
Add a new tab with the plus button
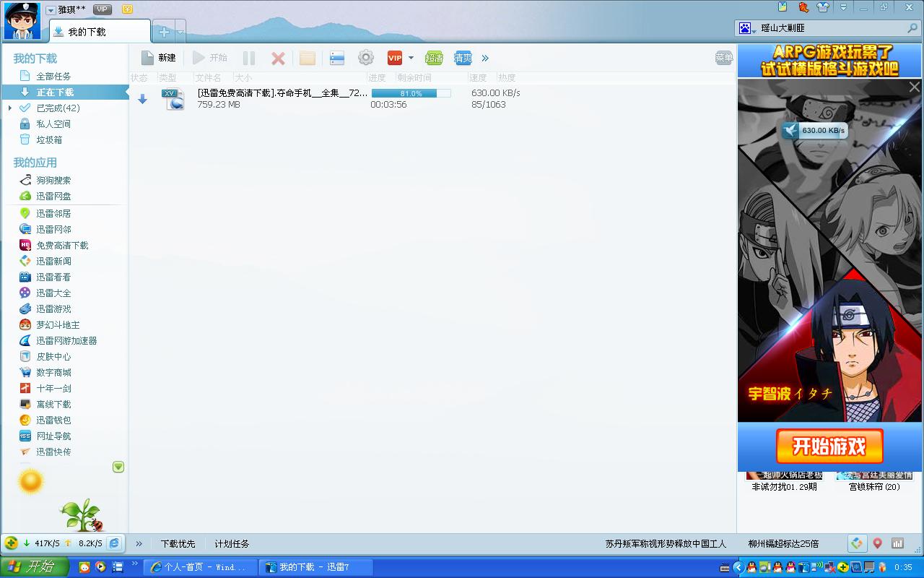click(164, 32)
